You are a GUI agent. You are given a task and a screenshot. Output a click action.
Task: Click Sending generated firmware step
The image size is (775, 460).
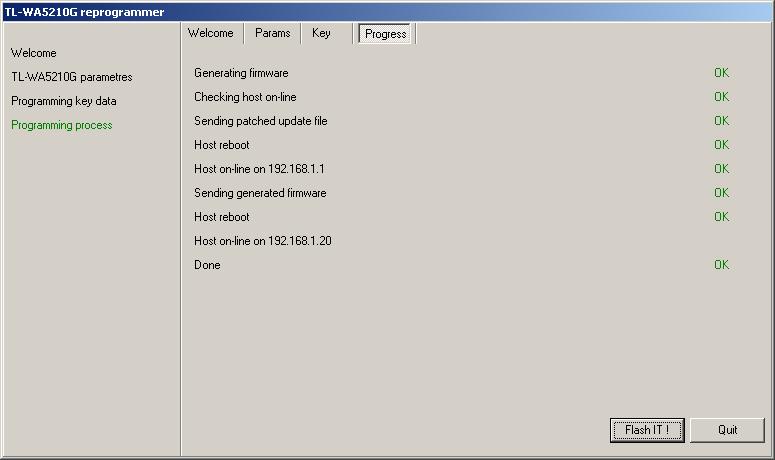tap(260, 193)
